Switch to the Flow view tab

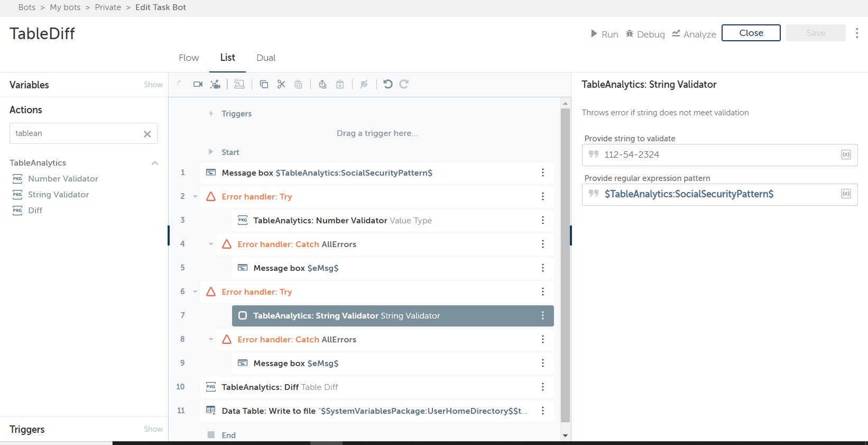[189, 58]
